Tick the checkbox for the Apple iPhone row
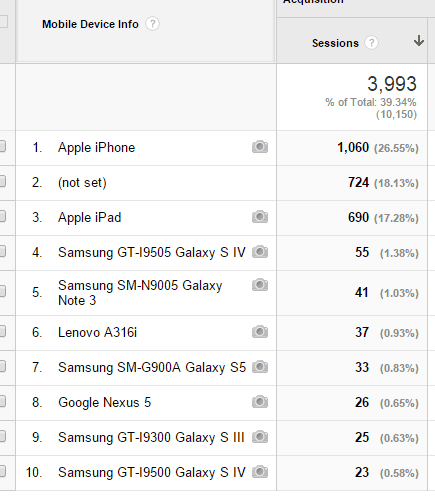Screen dimensions: 435x500 (x=2, y=146)
